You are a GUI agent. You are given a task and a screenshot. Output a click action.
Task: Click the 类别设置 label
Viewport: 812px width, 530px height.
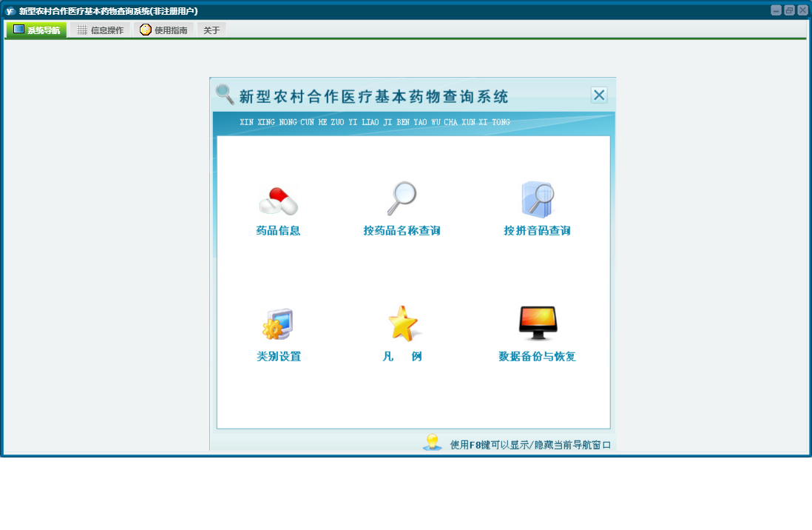point(279,356)
